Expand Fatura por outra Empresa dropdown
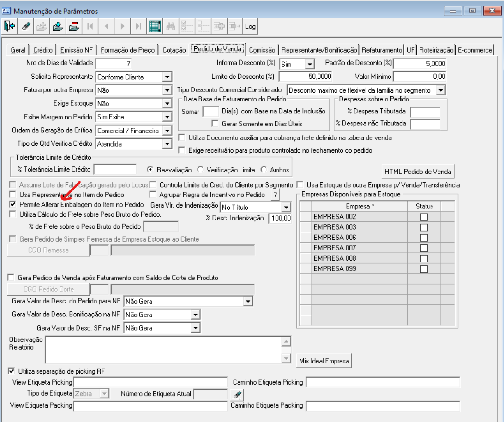 point(167,90)
